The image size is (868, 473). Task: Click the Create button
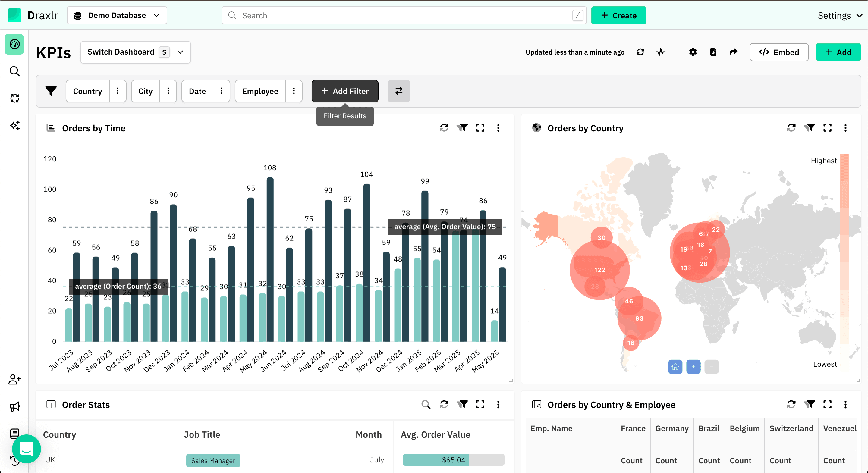point(619,15)
